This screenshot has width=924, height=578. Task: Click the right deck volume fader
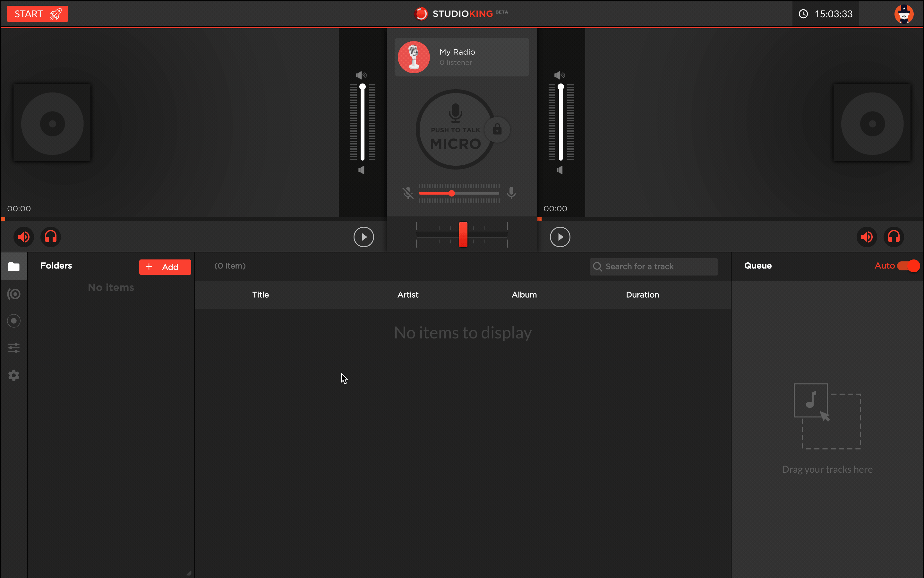pos(560,122)
